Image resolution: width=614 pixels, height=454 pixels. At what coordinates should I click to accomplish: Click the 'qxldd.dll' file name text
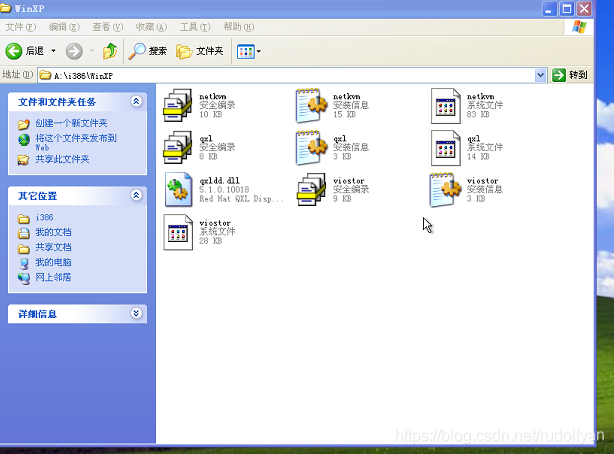pyautogui.click(x=219, y=181)
